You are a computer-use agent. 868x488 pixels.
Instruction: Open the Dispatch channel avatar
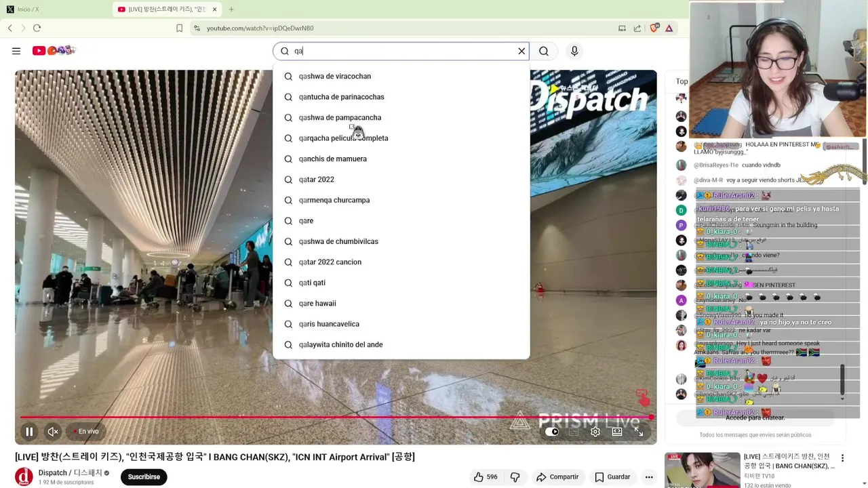tap(24, 477)
